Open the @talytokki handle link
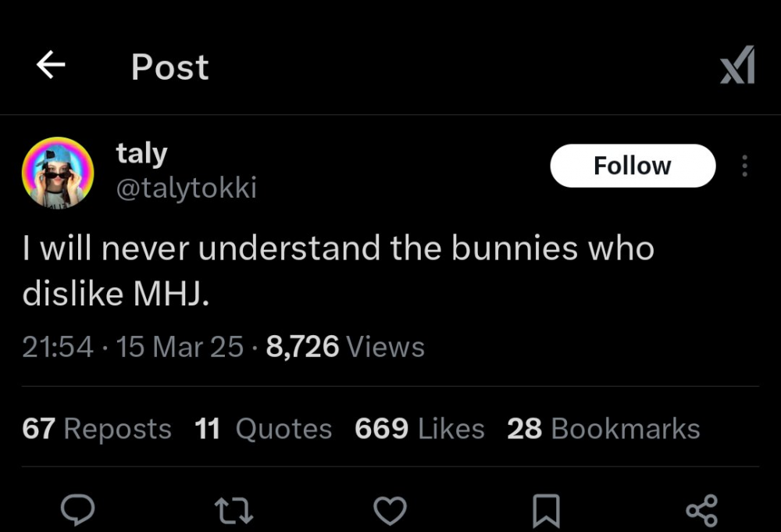 pyautogui.click(x=187, y=187)
